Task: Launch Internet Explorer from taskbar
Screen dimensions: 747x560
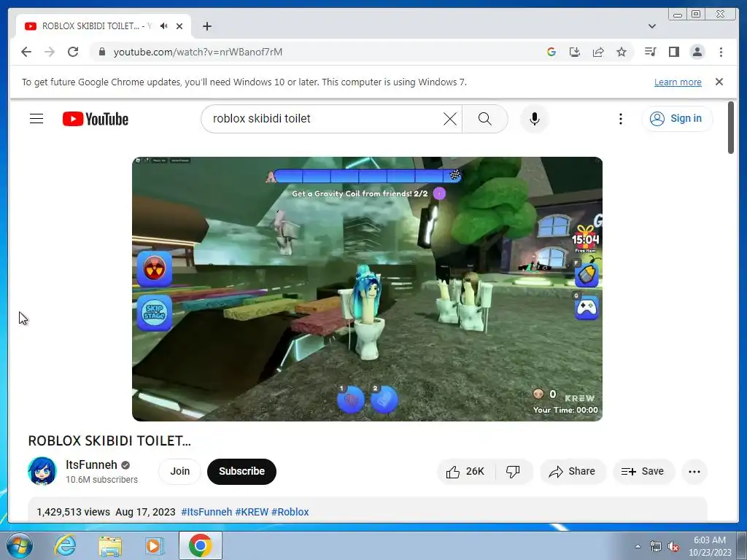Action: 65,545
